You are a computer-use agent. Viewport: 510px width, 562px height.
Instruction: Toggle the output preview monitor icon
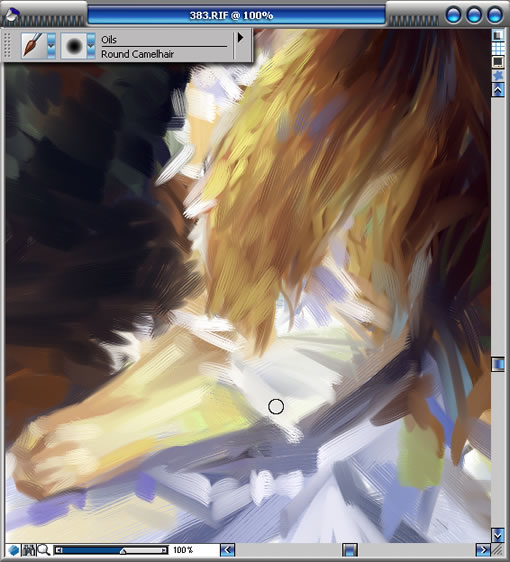498,62
